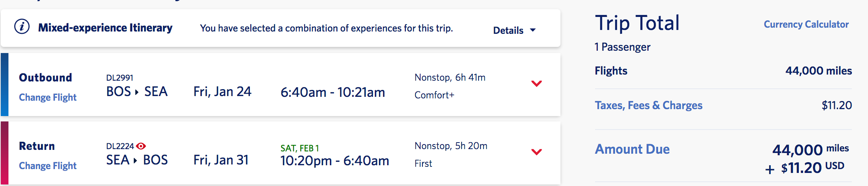Screen dimensions: 868x186
Task: Click the arrow between SEA and BOS
Action: pyautogui.click(x=136, y=160)
